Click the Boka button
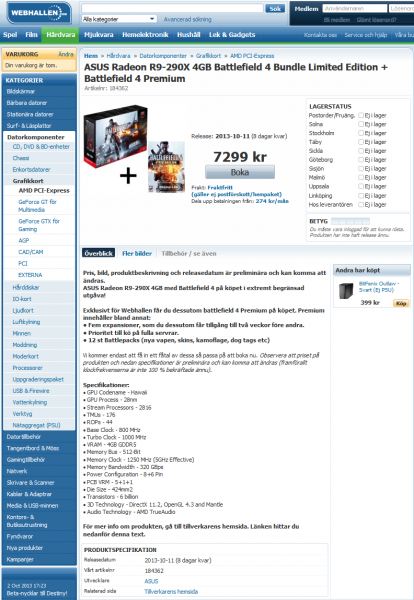414x600 pixels. click(240, 172)
